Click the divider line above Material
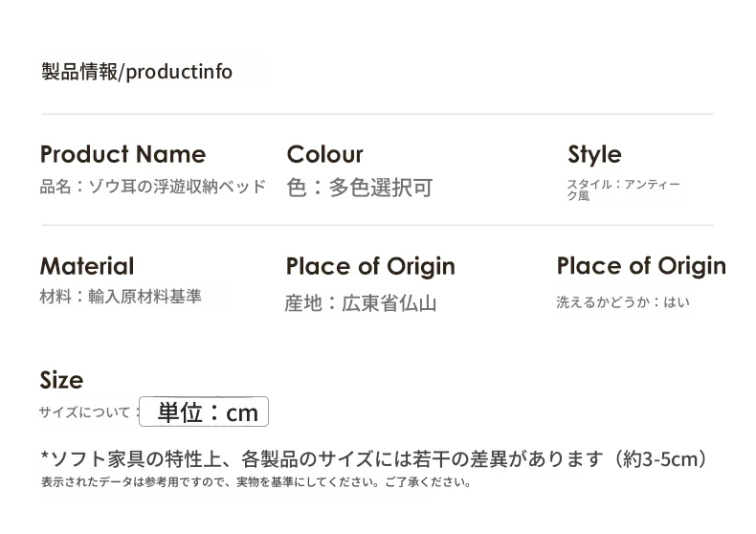The height and width of the screenshot is (534, 756). (x=377, y=225)
